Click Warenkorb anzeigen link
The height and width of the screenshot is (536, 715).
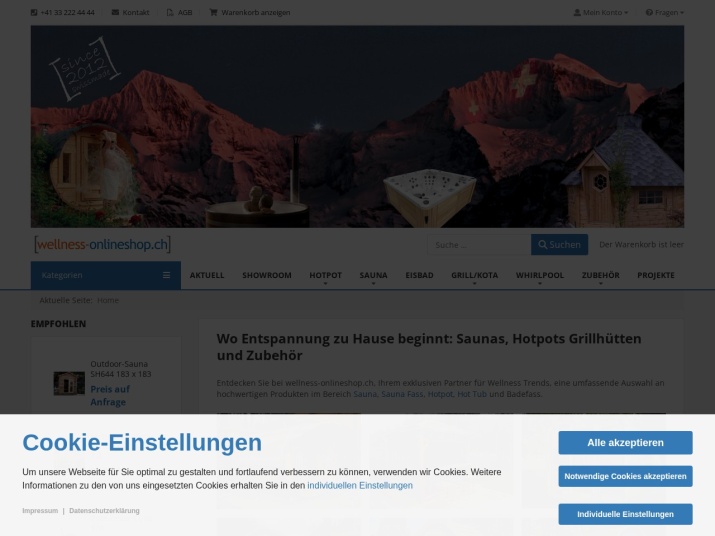[x=256, y=12]
